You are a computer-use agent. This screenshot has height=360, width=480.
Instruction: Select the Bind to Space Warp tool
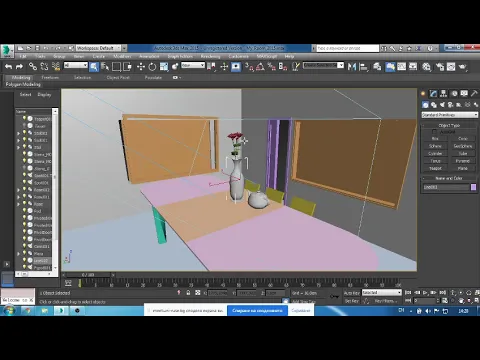pos(56,67)
